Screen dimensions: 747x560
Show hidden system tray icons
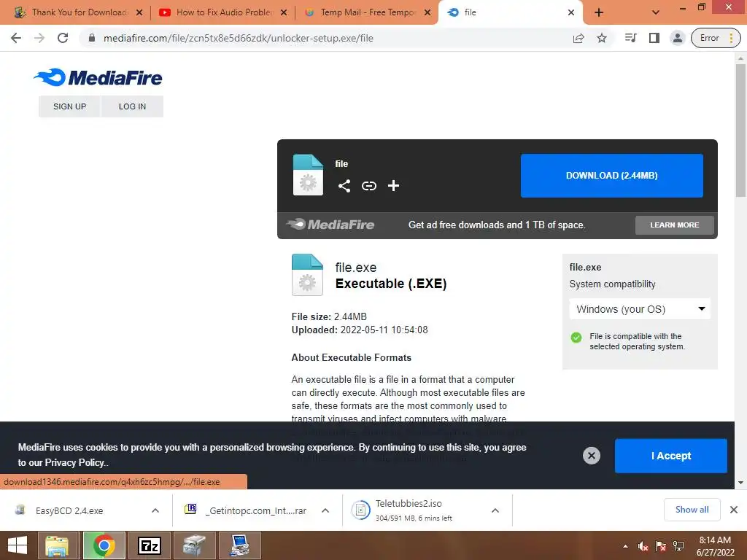coord(625,546)
